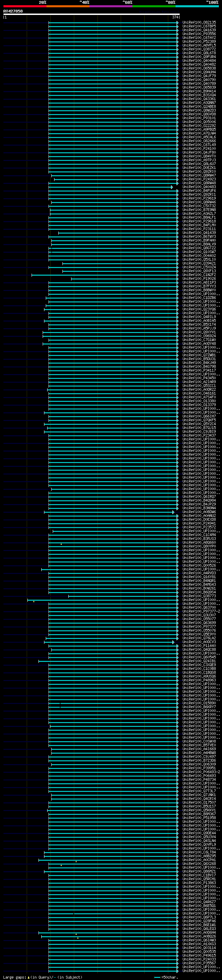
Task: Select label UniRef100_C5XT32
Action: tap(199, 206)
